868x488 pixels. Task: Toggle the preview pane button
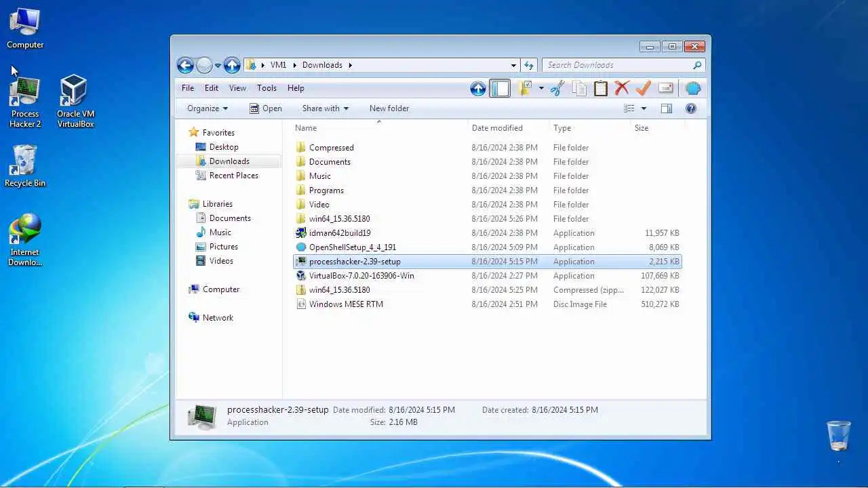point(667,108)
